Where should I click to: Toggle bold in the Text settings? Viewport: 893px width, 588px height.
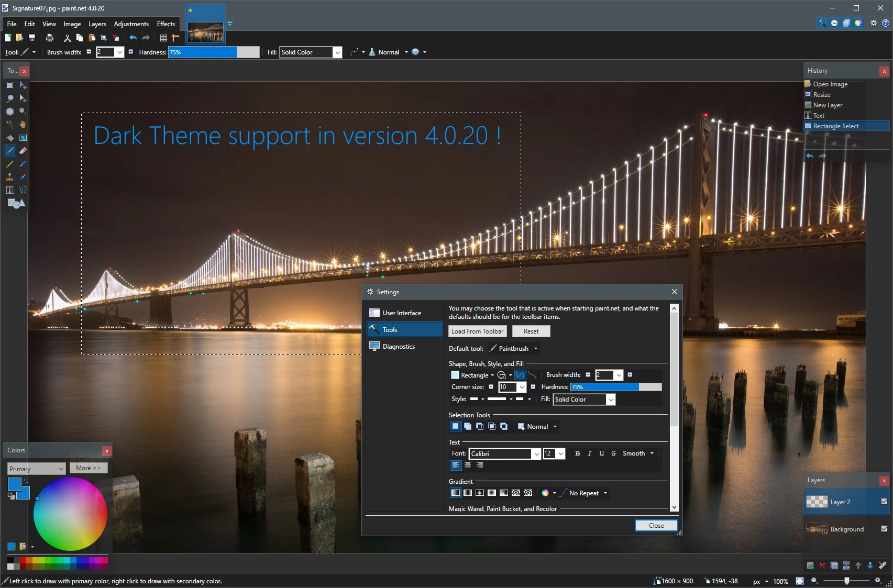pyautogui.click(x=577, y=453)
